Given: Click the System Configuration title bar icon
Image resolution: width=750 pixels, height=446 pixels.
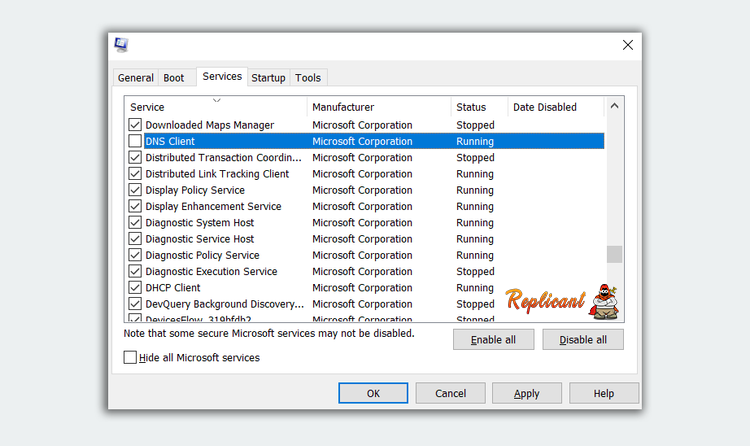Looking at the screenshot, I should pos(121,45).
